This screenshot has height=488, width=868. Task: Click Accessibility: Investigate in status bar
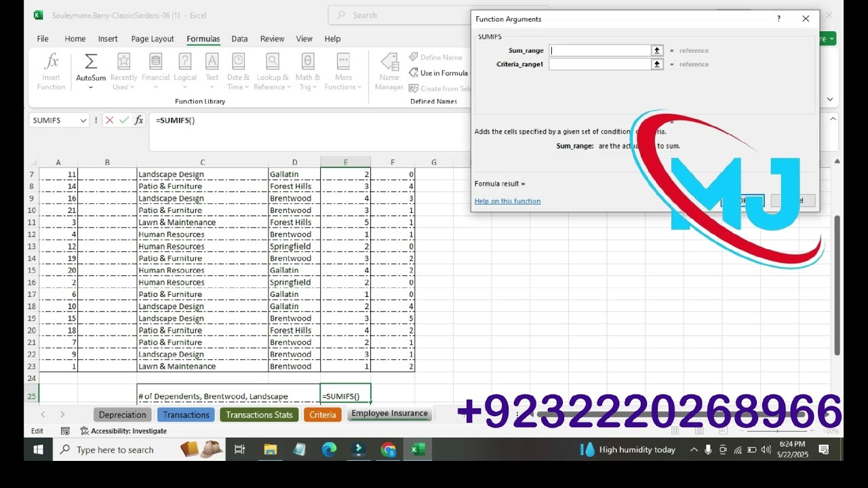pyautogui.click(x=123, y=431)
